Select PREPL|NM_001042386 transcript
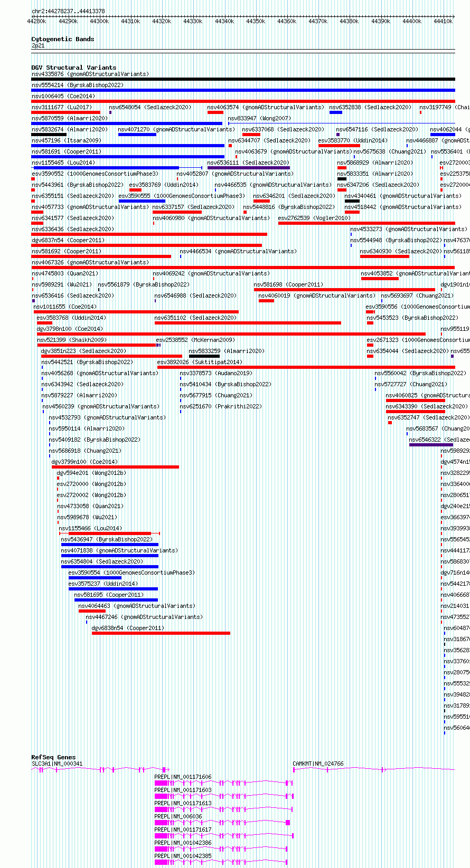This screenshot has width=470, height=868. [221, 849]
